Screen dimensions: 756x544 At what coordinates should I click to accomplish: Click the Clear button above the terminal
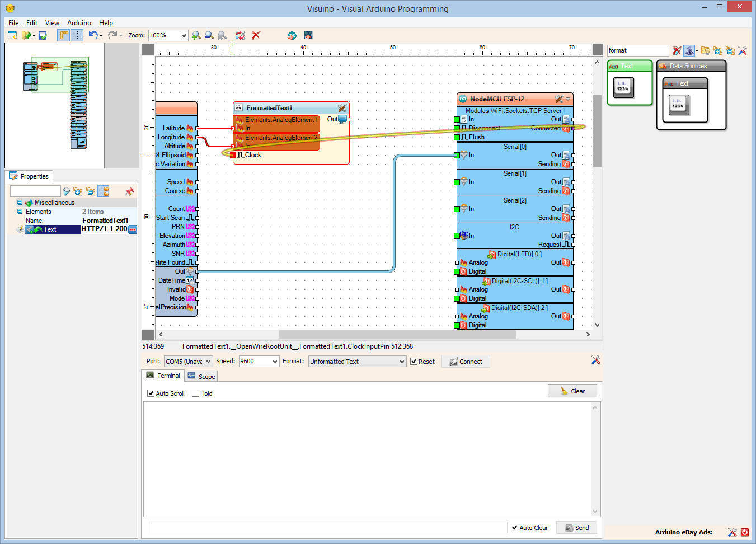572,391
